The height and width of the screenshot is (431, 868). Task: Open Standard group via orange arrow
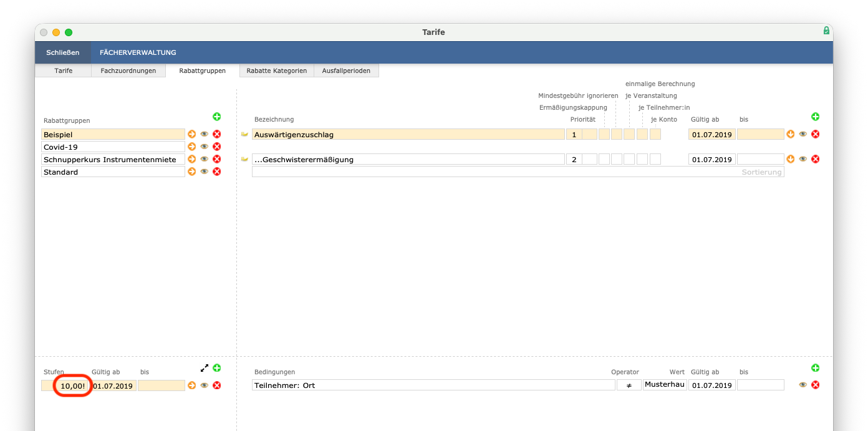point(192,172)
